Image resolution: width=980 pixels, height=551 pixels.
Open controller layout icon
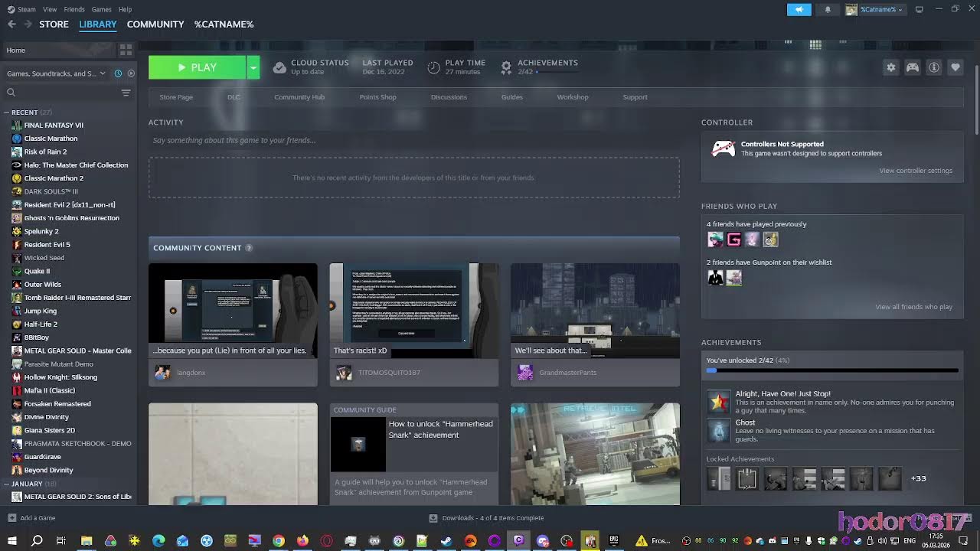[x=913, y=67]
